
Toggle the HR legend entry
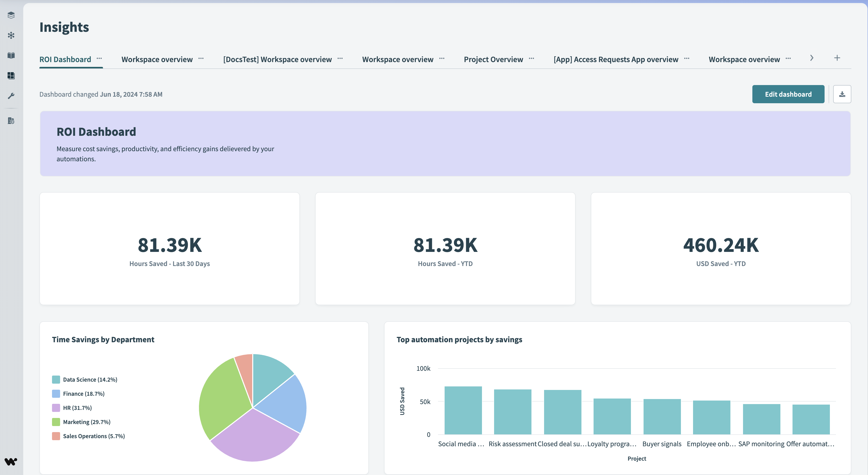tap(77, 408)
